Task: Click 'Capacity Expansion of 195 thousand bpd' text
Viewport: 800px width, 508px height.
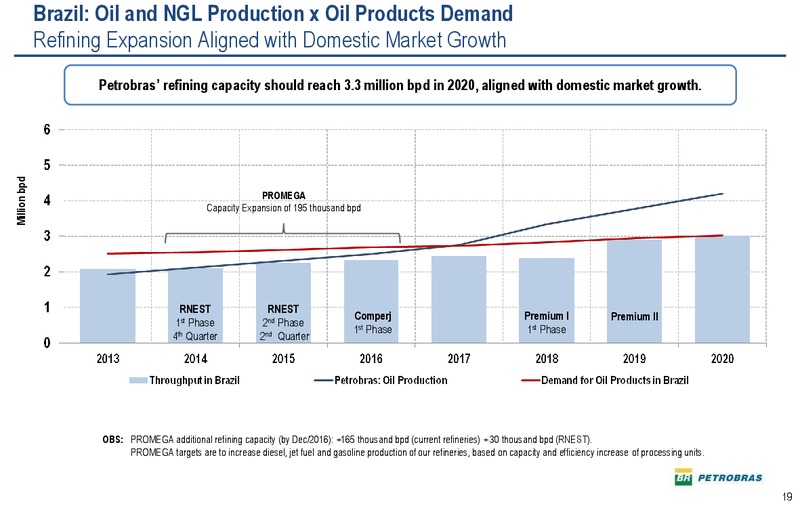Action: [283, 208]
